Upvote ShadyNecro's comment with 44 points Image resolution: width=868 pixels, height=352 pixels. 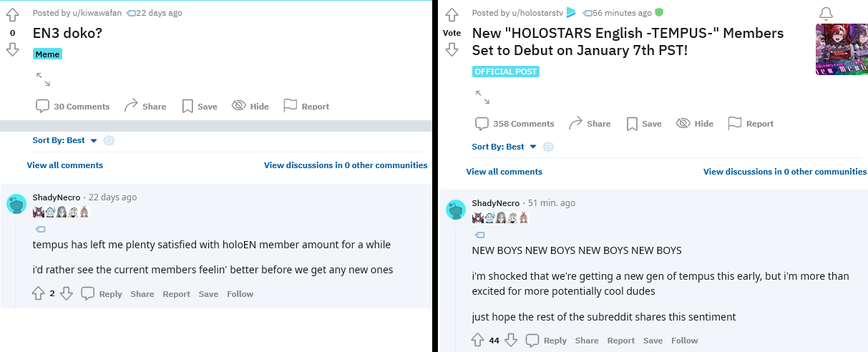tap(478, 341)
